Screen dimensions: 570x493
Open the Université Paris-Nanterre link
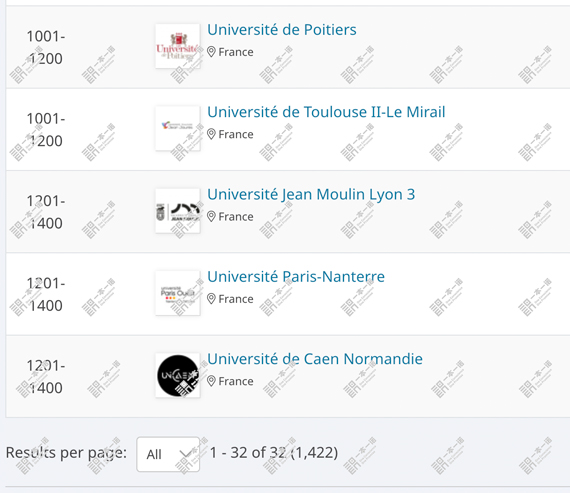pos(296,277)
